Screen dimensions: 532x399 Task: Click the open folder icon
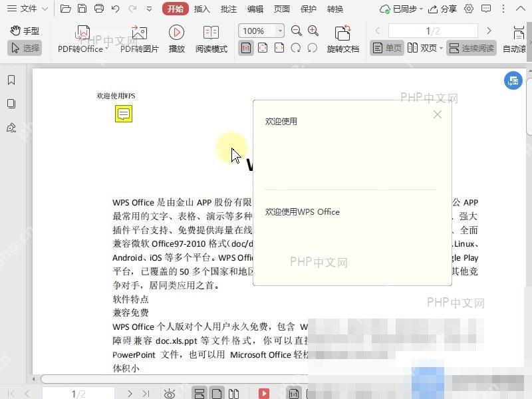tap(65, 9)
